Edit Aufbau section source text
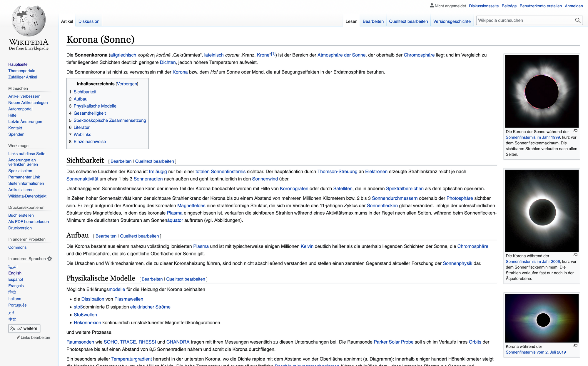Viewport: 588px width, 366px height. (x=139, y=236)
